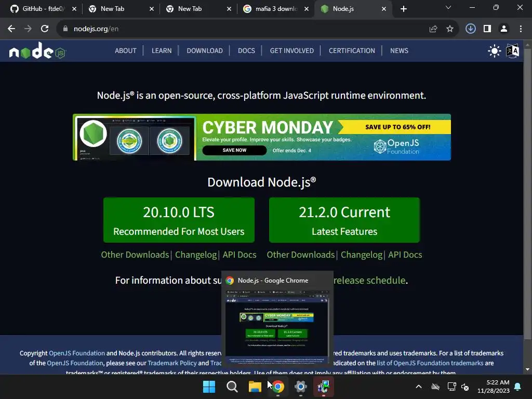
Task: Open Chrome three-dot menu
Action: click(521, 29)
